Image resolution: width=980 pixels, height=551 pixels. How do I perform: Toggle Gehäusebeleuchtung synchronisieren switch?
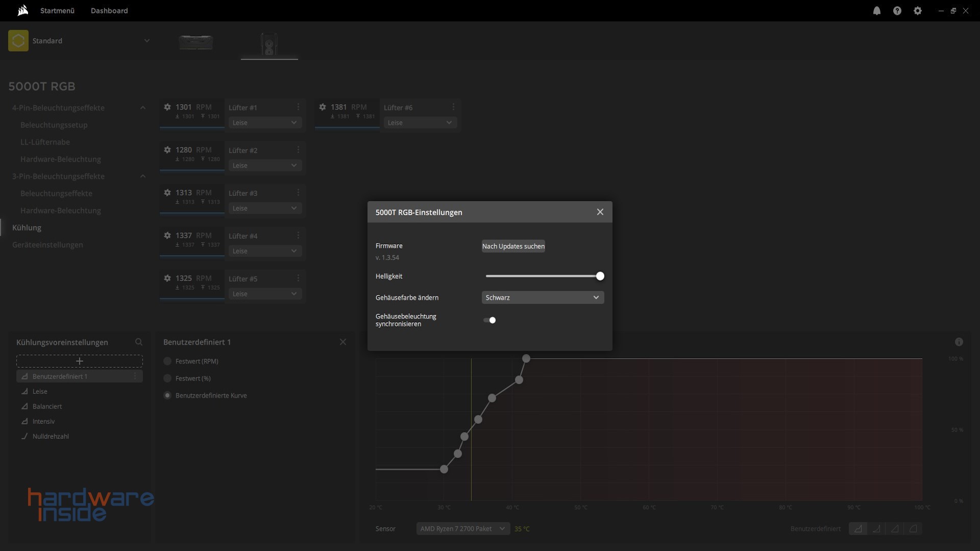tap(489, 320)
